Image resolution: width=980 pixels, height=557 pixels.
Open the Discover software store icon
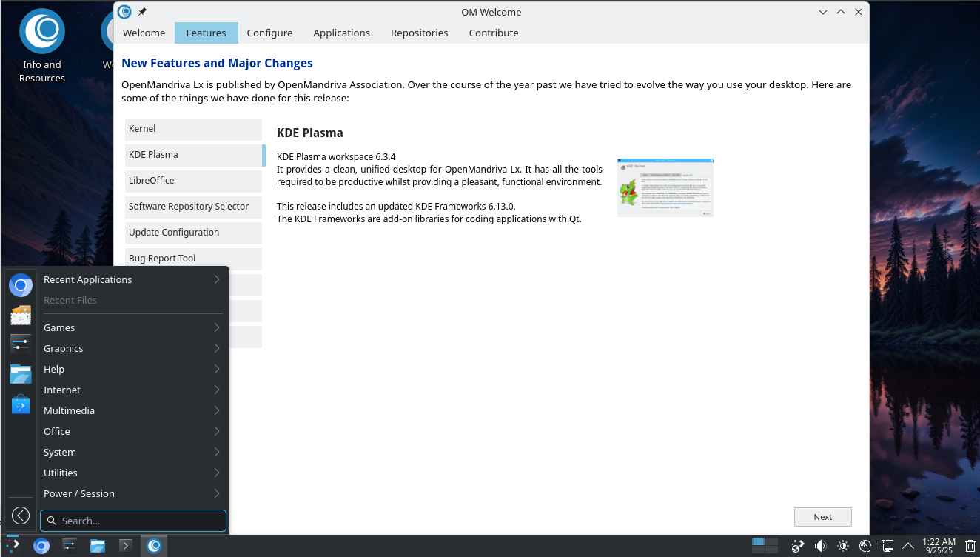[x=21, y=404]
